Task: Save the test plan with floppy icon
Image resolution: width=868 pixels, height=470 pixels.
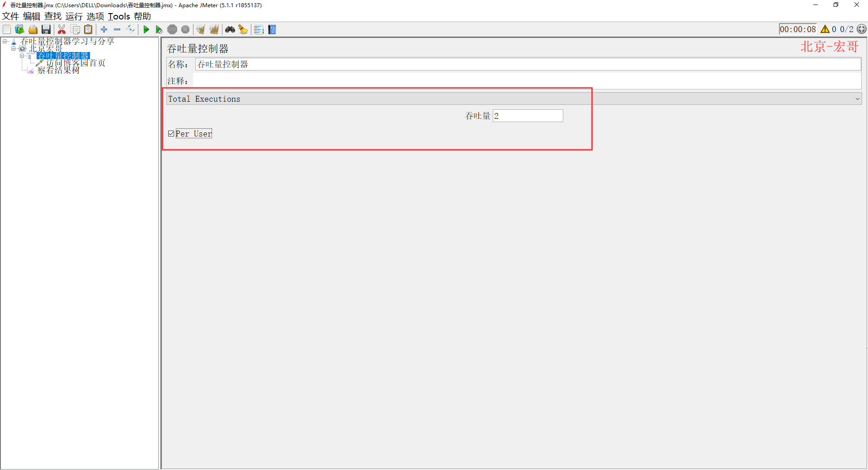Action: 46,29
